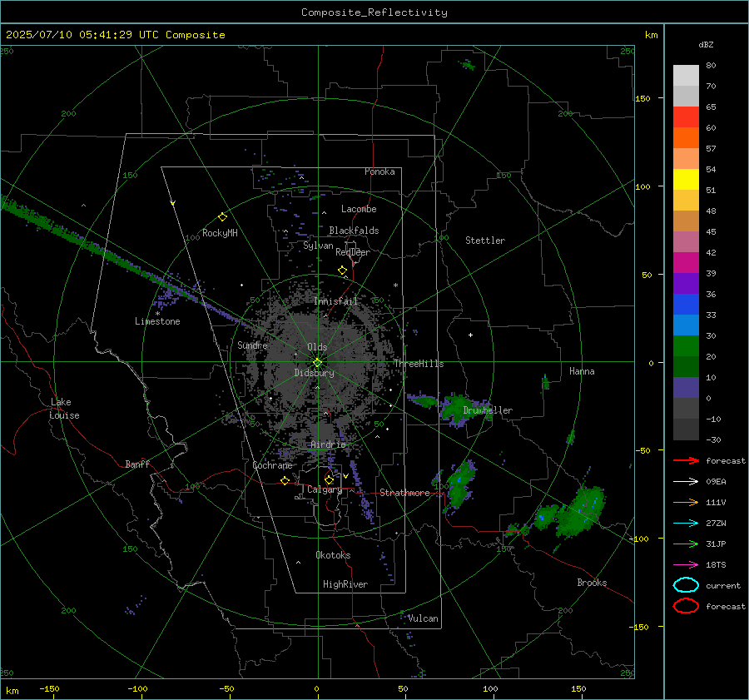The image size is (749, 700).
Task: Pick the bright green 20 dBZ swatch
Action: click(x=686, y=346)
